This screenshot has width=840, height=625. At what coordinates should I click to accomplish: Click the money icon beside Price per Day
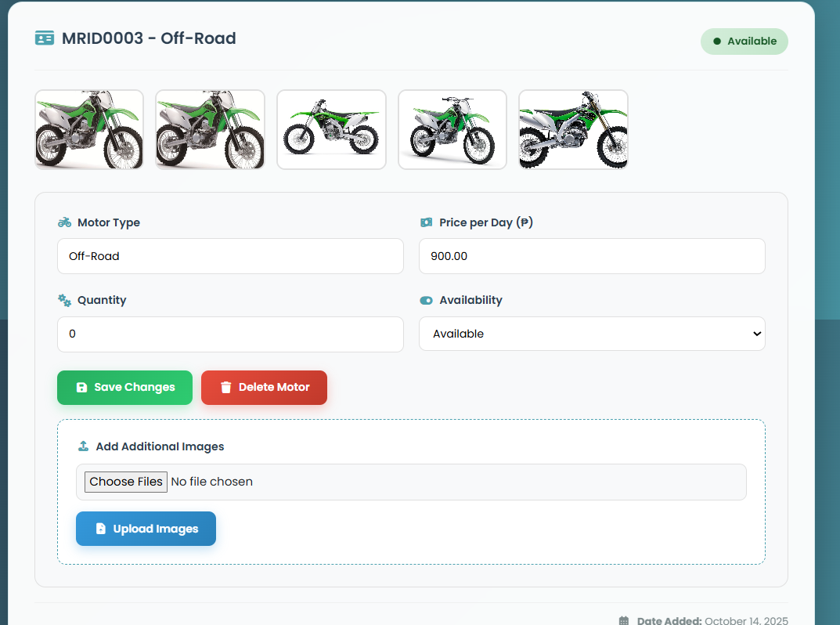pyautogui.click(x=427, y=222)
